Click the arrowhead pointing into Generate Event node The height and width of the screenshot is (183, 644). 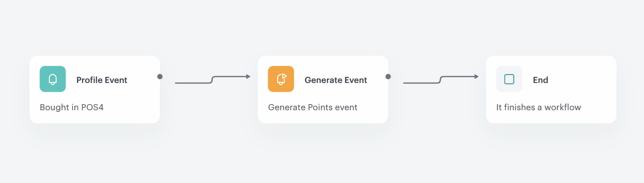point(248,76)
